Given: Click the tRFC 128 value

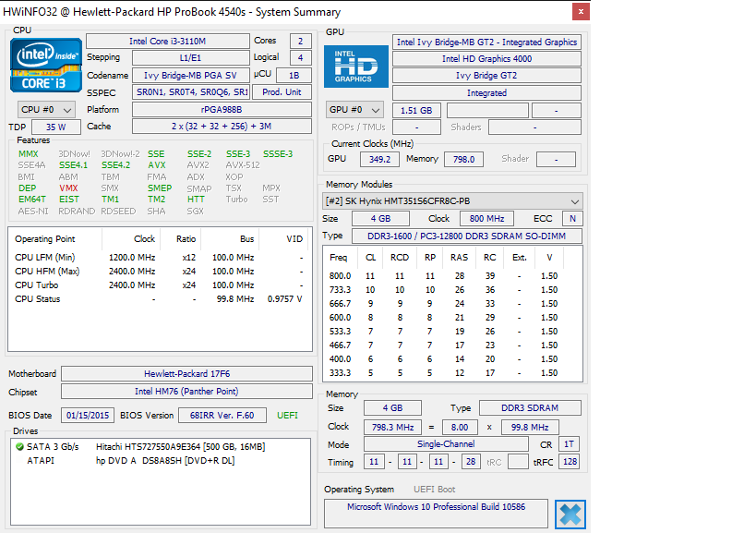Looking at the screenshot, I should pyautogui.click(x=570, y=462).
